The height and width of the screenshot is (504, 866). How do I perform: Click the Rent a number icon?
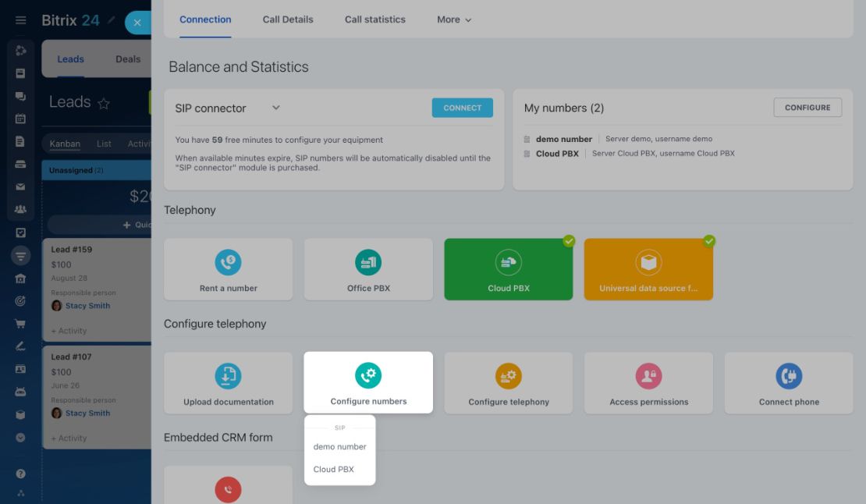[x=228, y=262]
